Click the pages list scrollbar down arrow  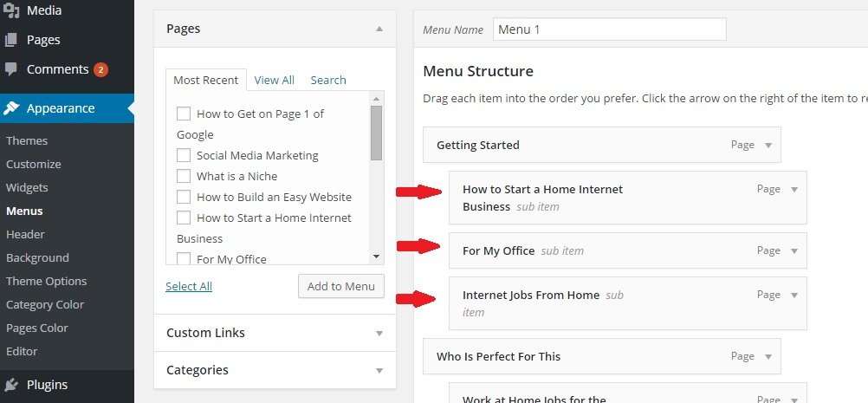(x=377, y=257)
